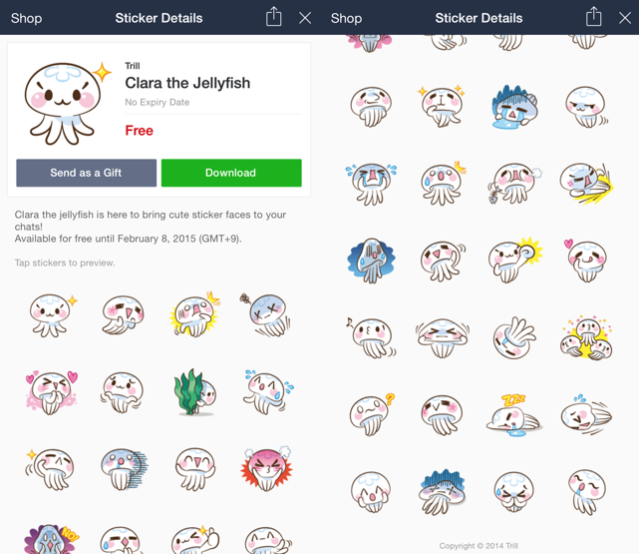Screen dimensions: 639x555
Task: Click the Send as a Gift button
Action: [x=86, y=173]
